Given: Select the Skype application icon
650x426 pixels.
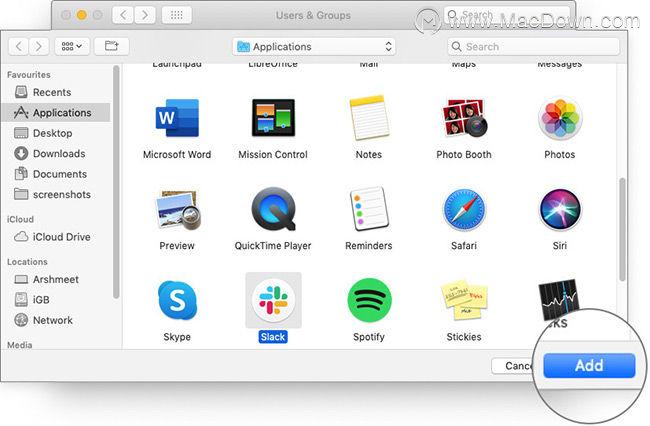Looking at the screenshot, I should [177, 300].
